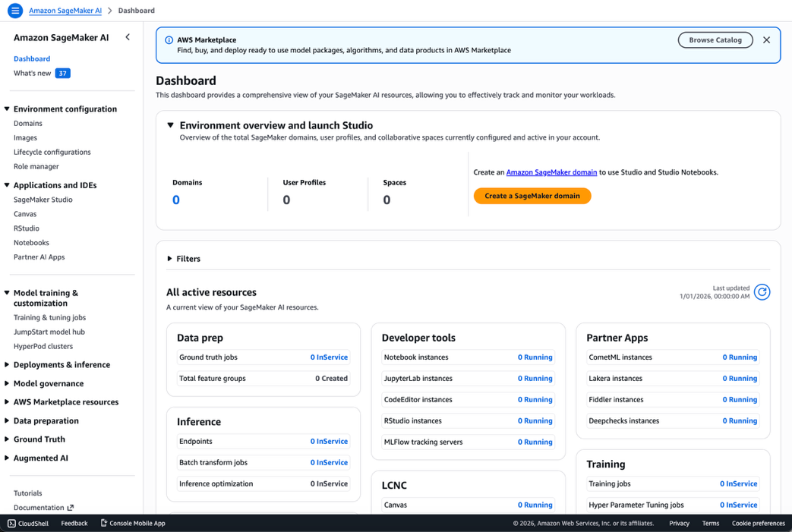Open Partner AI Apps
This screenshot has width=792, height=532.
tap(39, 257)
